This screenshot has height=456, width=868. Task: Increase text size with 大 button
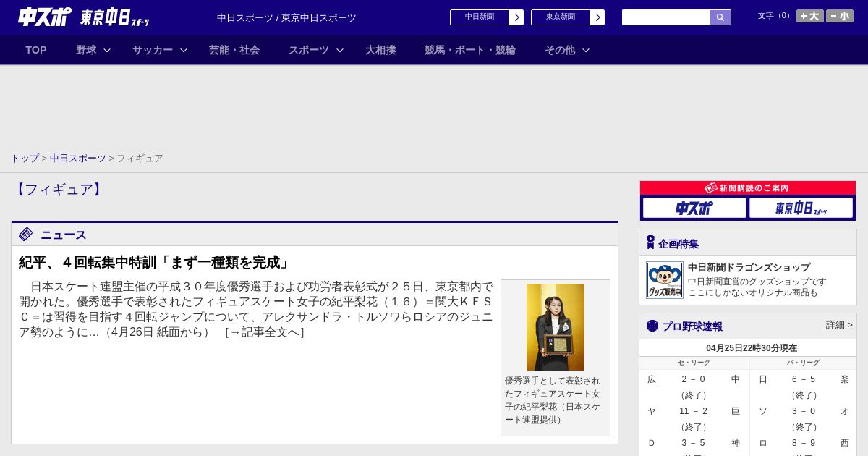(x=810, y=16)
